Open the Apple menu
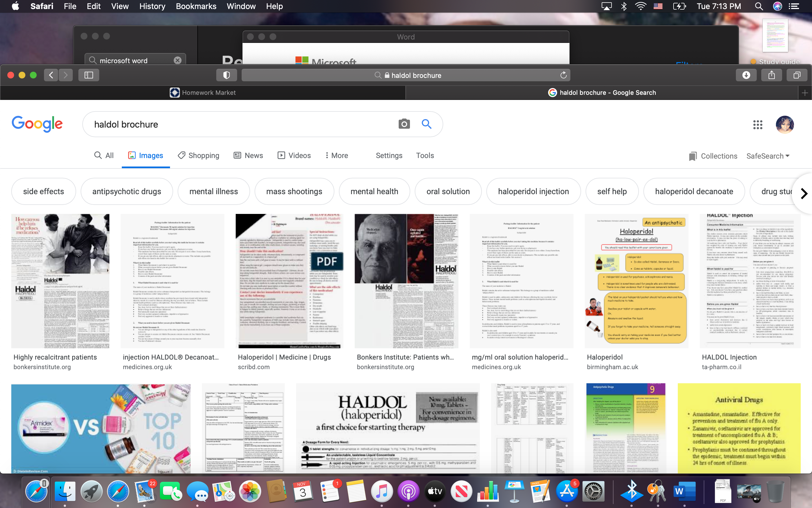The width and height of the screenshot is (812, 508). point(16,6)
